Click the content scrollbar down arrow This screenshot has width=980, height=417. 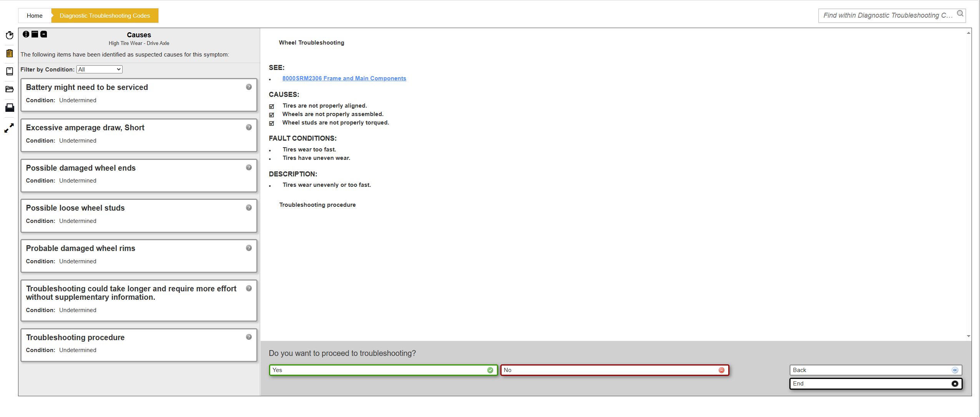968,336
